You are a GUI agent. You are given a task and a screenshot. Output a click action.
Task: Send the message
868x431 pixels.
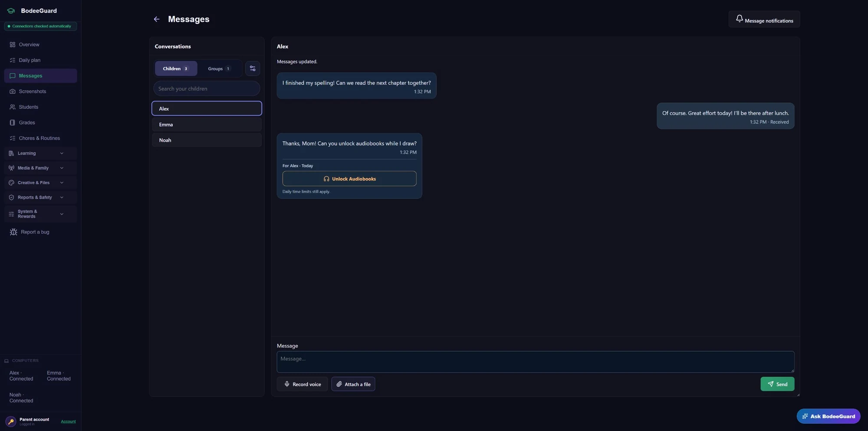tap(777, 384)
